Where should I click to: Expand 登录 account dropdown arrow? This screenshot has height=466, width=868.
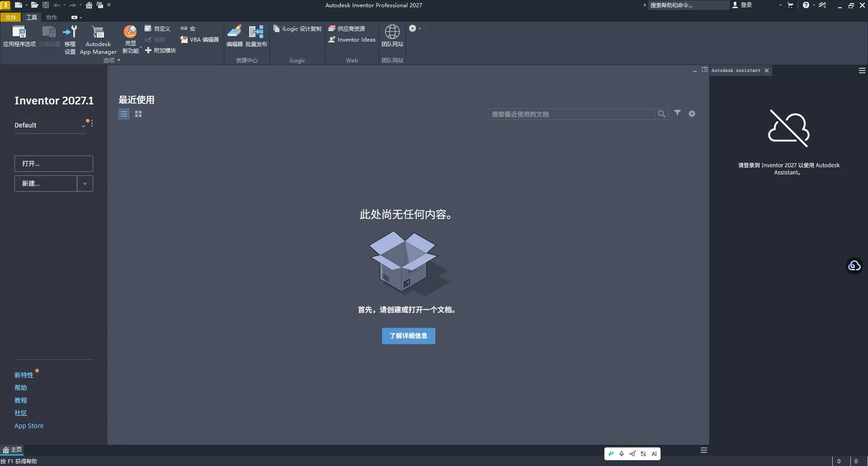780,5
